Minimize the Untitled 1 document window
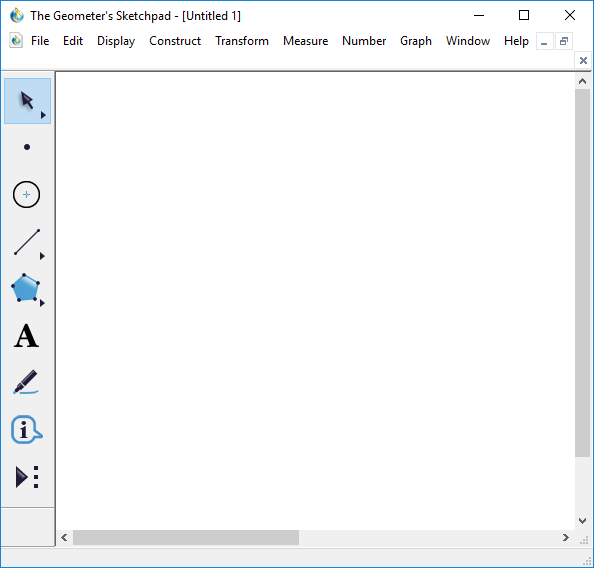 point(544,41)
